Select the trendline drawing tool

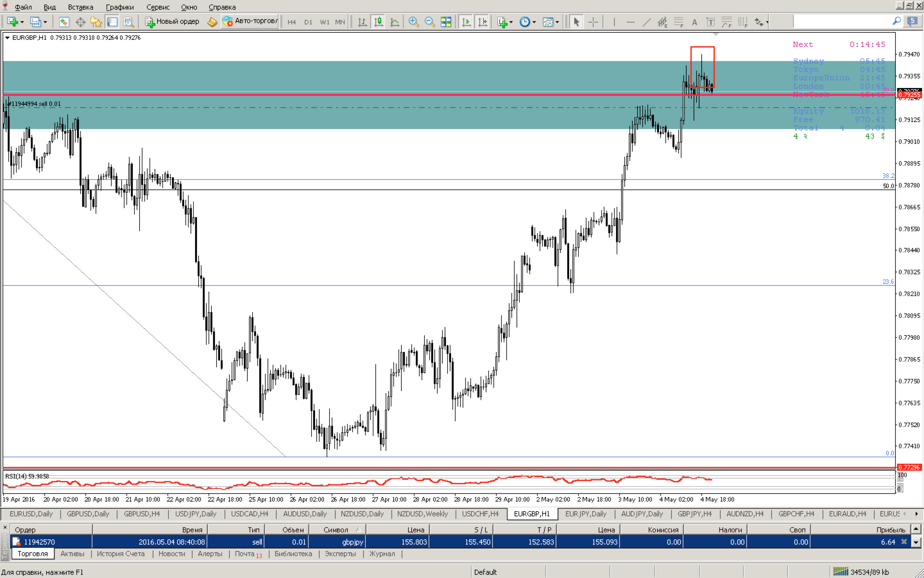(x=646, y=22)
